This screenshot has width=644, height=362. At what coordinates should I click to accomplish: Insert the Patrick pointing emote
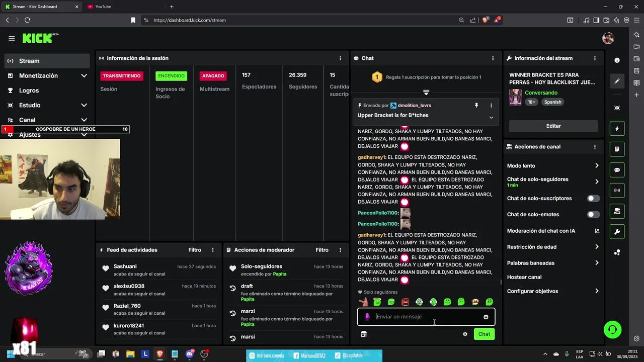tap(363, 302)
